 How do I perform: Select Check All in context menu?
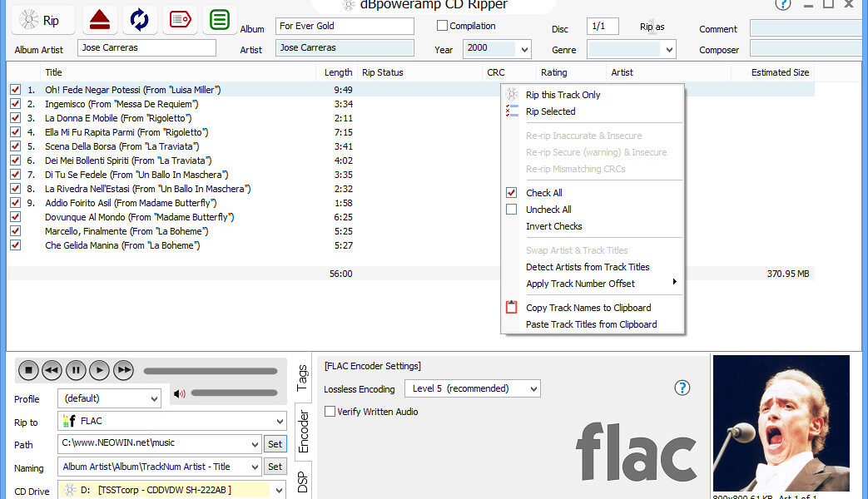pyautogui.click(x=543, y=192)
